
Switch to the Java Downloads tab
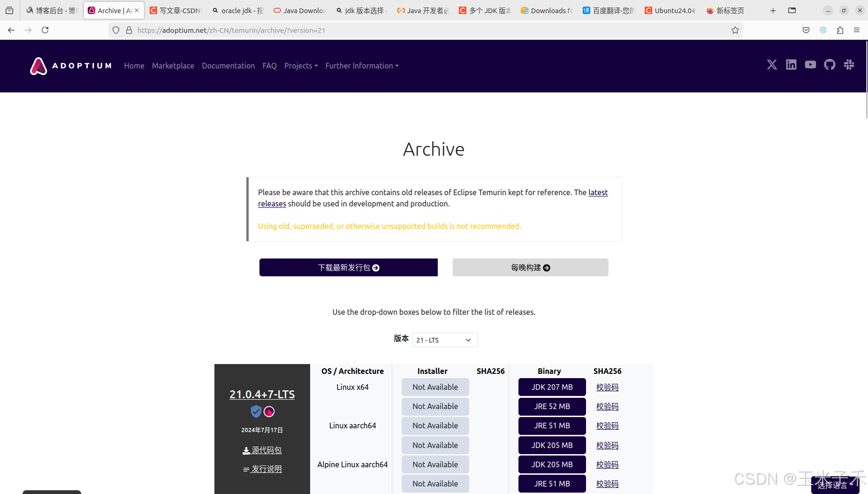[x=299, y=10]
